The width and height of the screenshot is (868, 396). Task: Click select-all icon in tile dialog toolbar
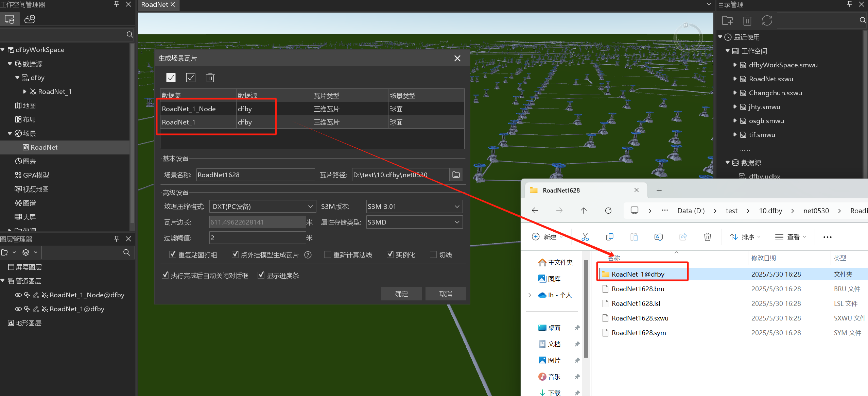pyautogui.click(x=171, y=78)
